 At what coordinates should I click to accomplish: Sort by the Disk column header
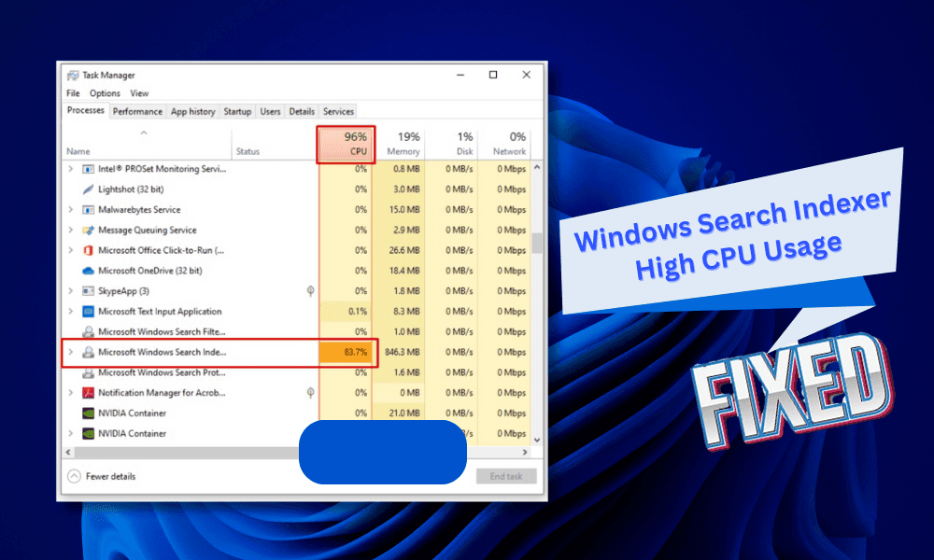tap(451, 144)
